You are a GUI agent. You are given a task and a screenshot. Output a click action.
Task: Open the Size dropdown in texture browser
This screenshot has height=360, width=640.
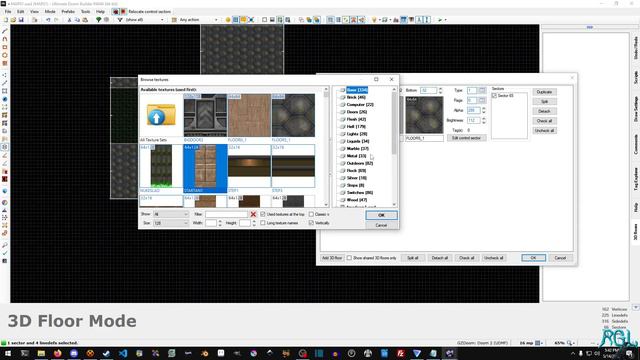[171, 223]
